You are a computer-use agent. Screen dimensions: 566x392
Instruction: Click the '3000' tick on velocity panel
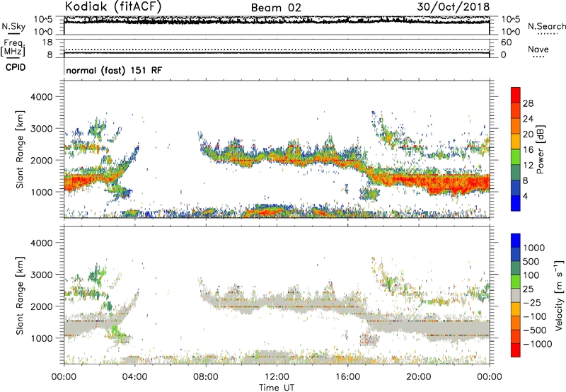41,275
